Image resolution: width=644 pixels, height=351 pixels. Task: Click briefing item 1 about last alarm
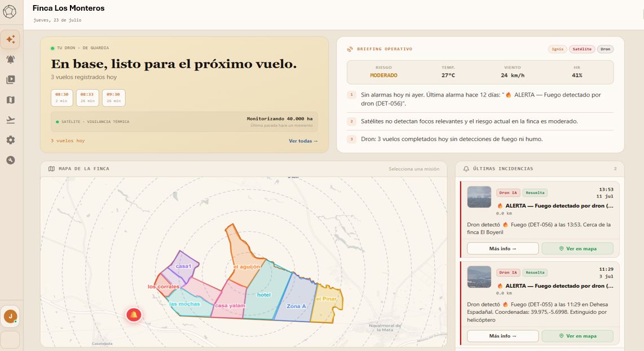tap(480, 99)
